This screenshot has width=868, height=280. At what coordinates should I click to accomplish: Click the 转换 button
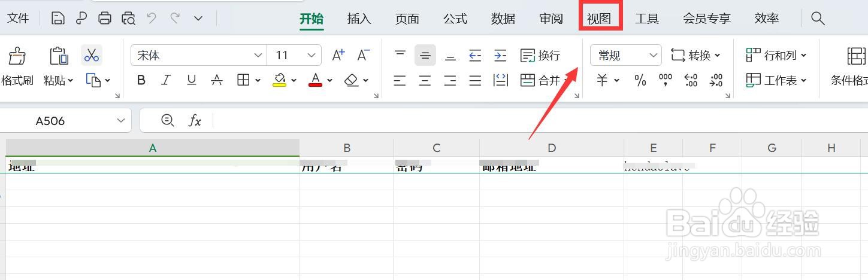(695, 55)
